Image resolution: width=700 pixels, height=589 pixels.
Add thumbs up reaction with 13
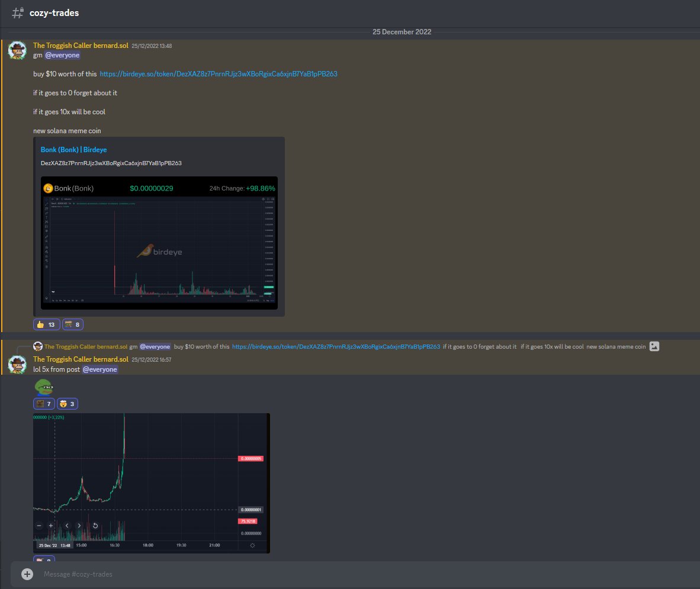point(46,324)
